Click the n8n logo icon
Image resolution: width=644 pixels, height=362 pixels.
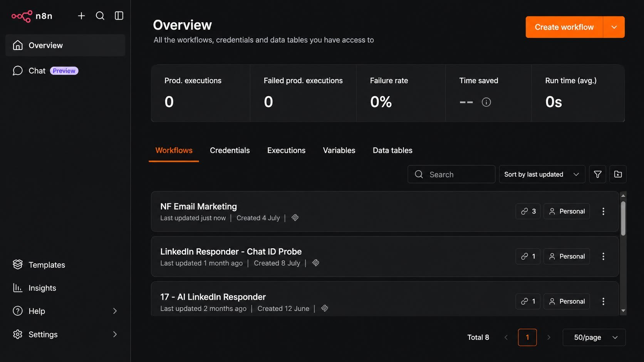coord(22,16)
